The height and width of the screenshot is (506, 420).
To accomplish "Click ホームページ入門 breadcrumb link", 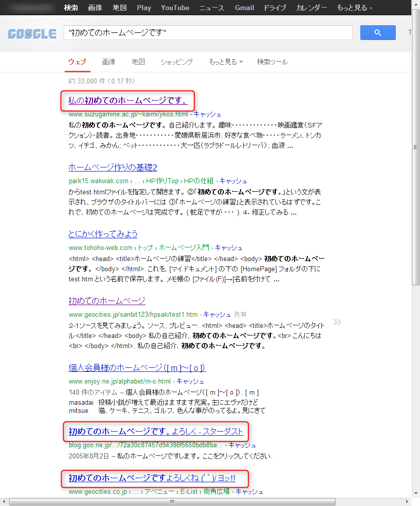I will [184, 248].
